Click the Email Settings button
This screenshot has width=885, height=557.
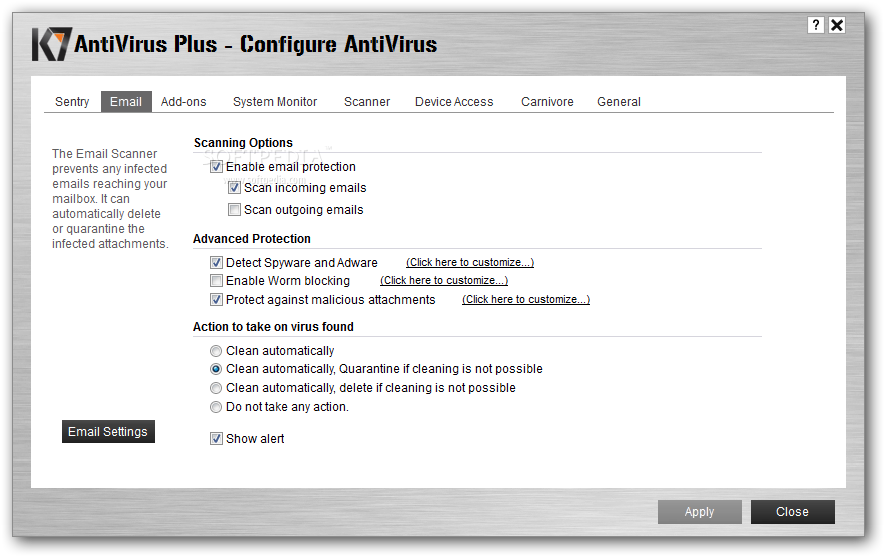click(108, 432)
